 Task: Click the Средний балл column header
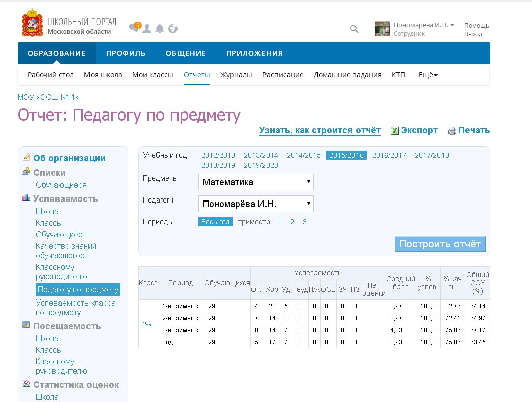tap(401, 283)
